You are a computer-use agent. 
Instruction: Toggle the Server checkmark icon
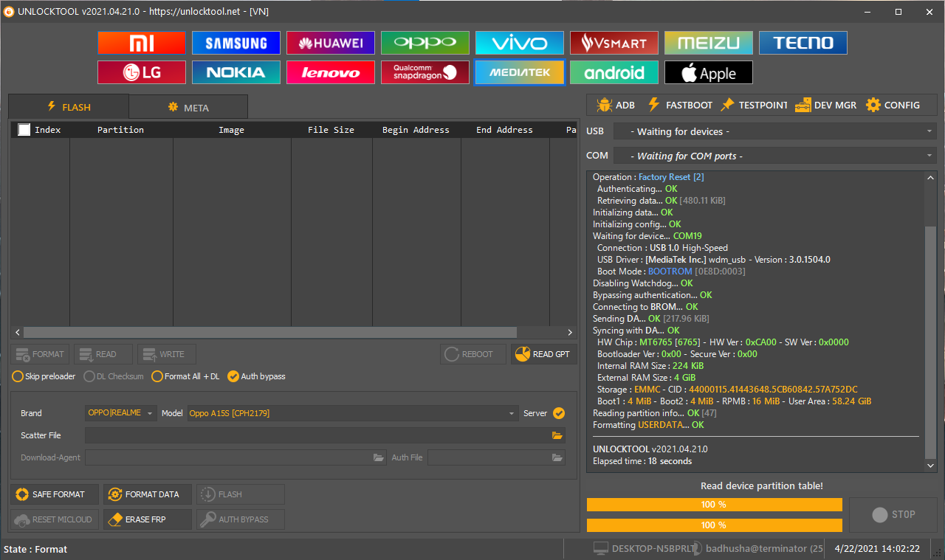point(559,413)
